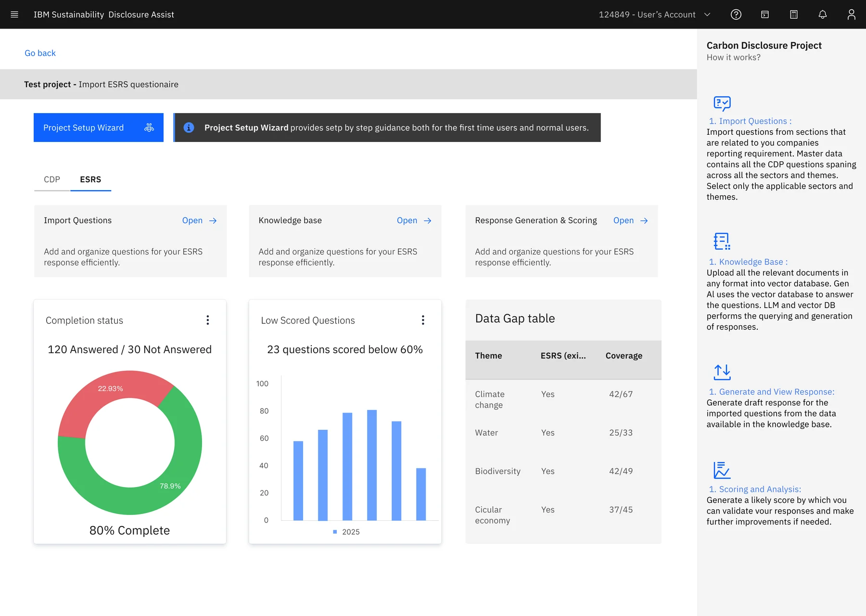Open the calculator icon in header
This screenshot has width=866, height=616.
click(x=793, y=14)
